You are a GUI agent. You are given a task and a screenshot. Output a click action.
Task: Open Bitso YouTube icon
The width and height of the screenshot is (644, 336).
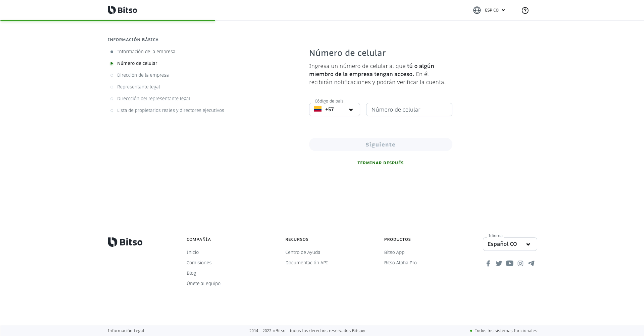tap(509, 263)
